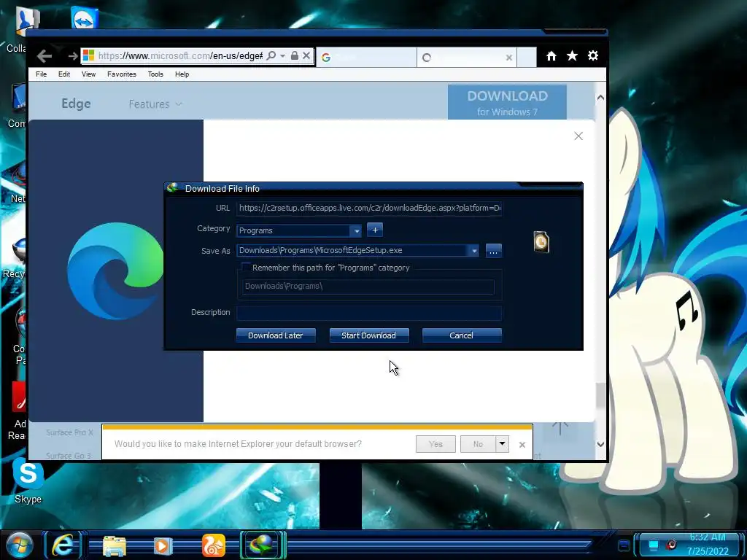Image resolution: width=747 pixels, height=560 pixels.
Task: Open IE Favorites star icon
Action: [x=572, y=56]
